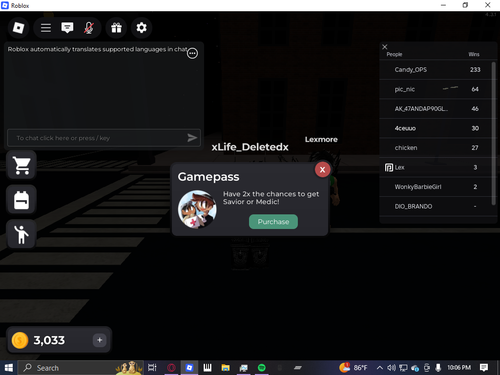
Task: Expand the hidden system tray icons chevron
Action: coord(379,368)
